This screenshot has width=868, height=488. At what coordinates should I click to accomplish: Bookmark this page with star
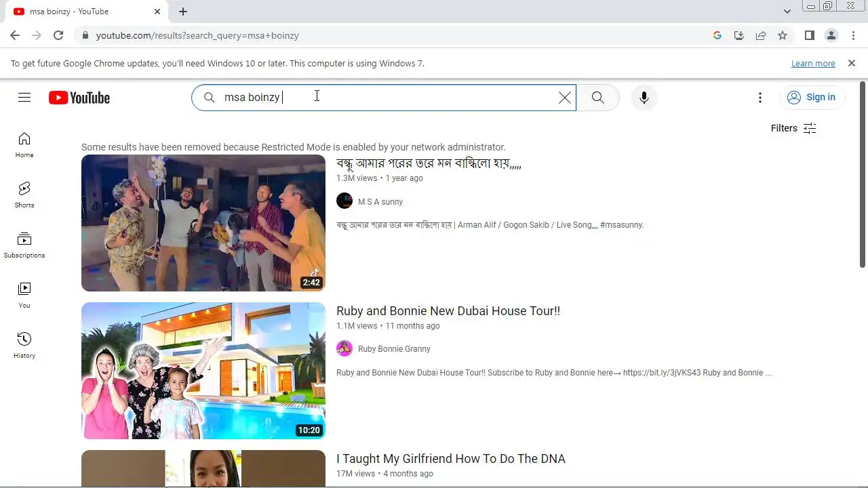click(x=783, y=35)
